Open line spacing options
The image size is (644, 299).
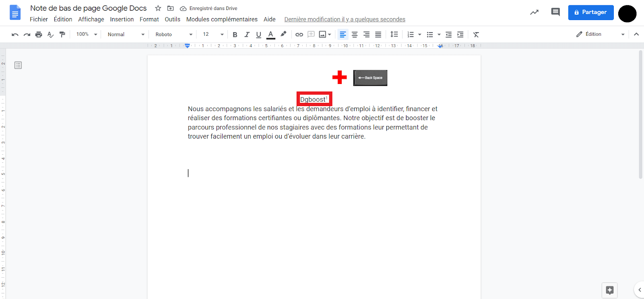click(x=394, y=35)
